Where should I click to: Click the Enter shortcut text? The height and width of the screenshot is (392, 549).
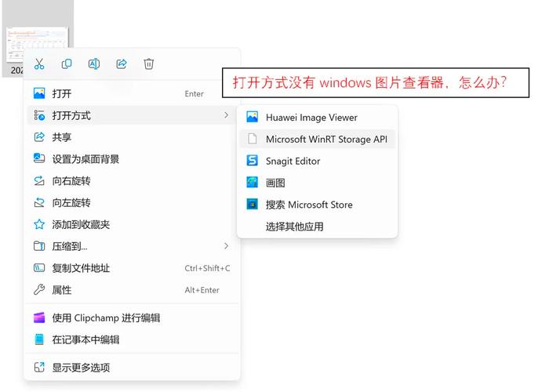click(194, 94)
